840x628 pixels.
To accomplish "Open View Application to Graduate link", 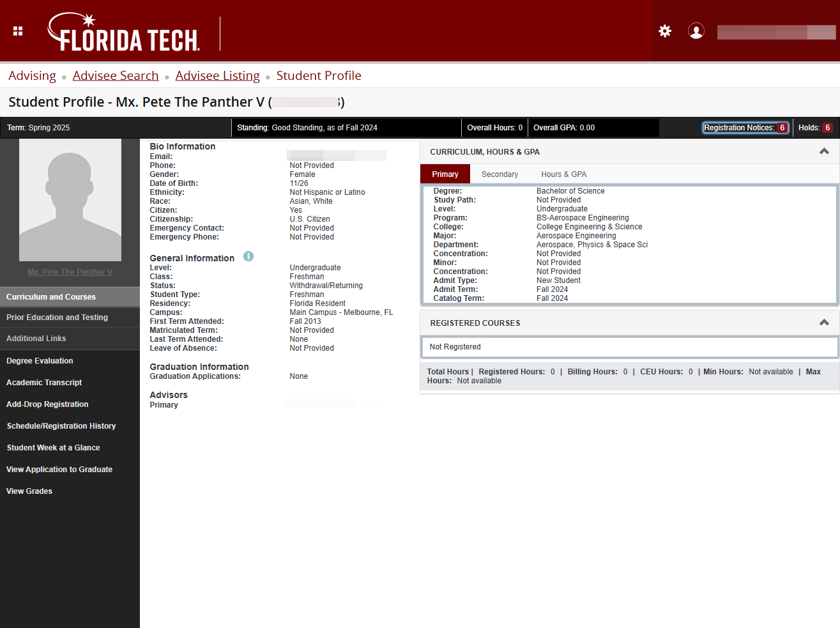I will [x=59, y=470].
